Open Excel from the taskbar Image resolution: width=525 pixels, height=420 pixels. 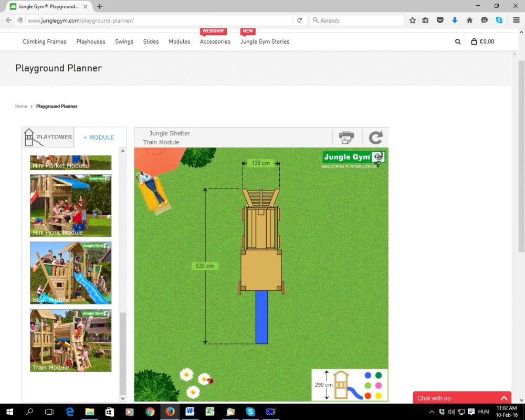(210, 412)
